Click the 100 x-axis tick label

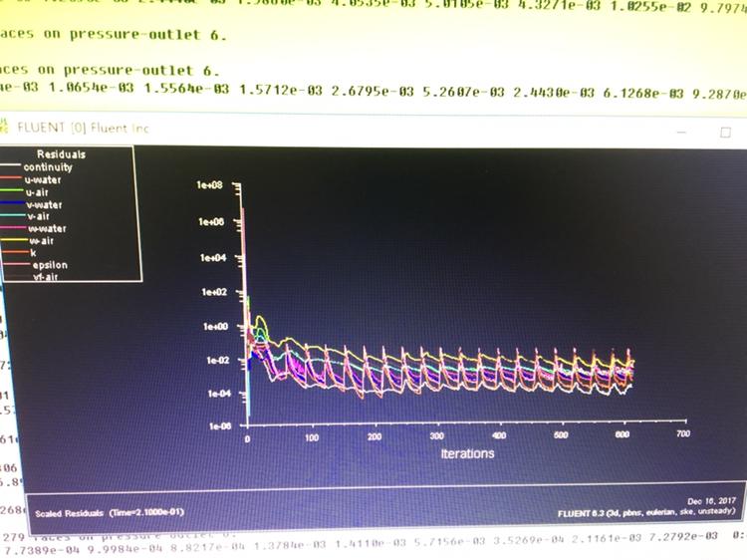click(x=312, y=437)
